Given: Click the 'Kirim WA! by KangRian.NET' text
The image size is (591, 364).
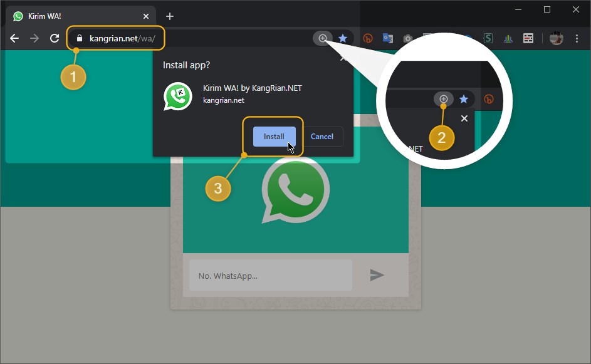Looking at the screenshot, I should coord(252,88).
